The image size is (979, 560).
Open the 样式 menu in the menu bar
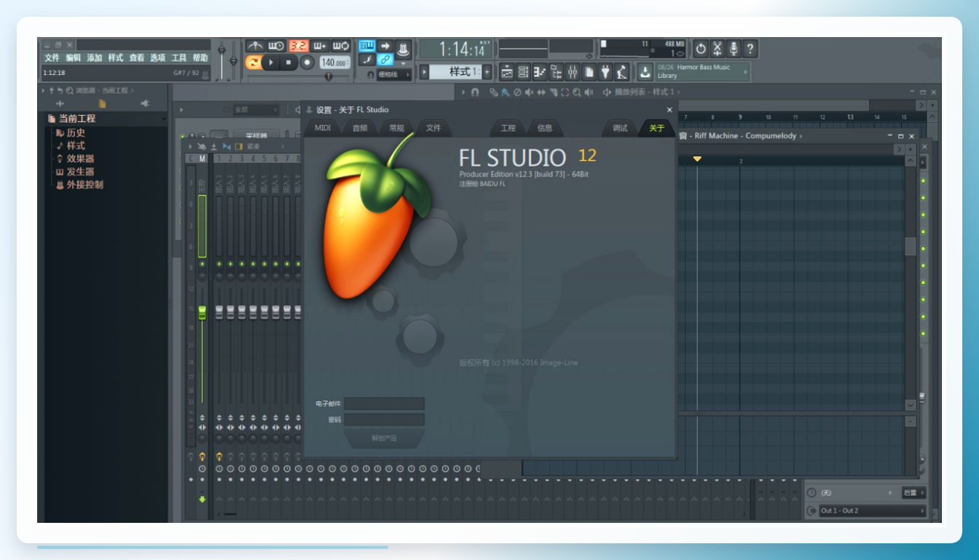[116, 58]
